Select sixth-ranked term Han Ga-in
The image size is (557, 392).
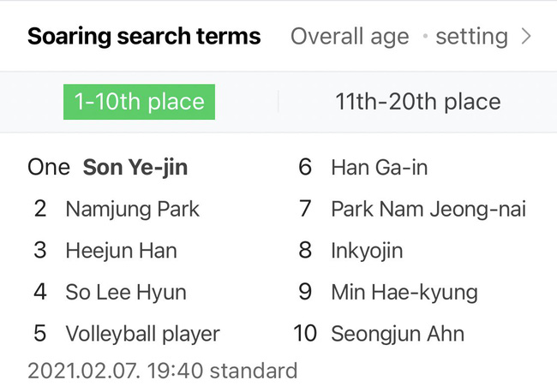379,167
